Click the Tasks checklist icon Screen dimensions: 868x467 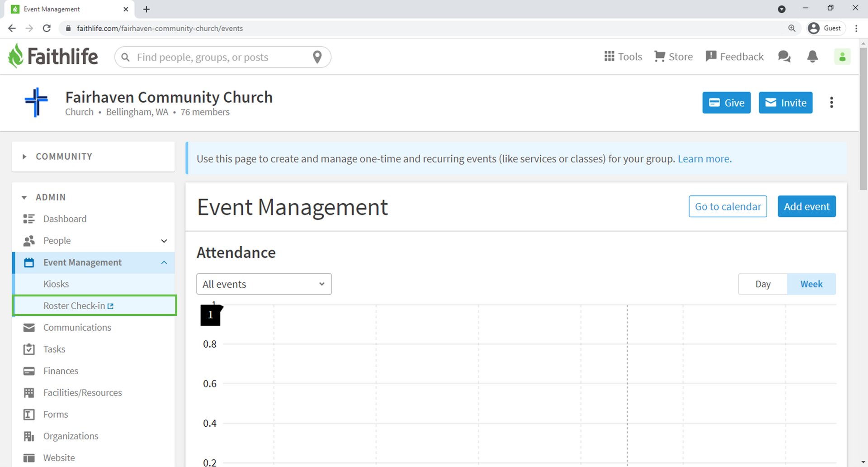click(29, 349)
